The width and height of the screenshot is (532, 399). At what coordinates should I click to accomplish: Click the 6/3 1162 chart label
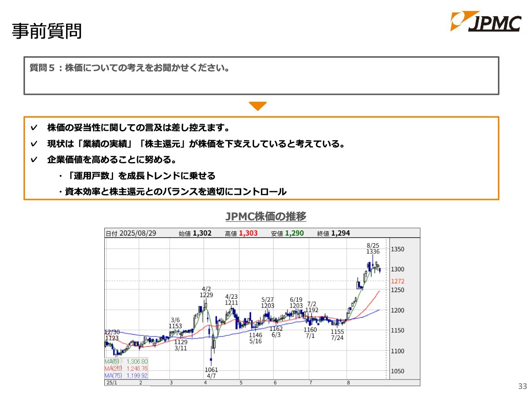coord(276,332)
